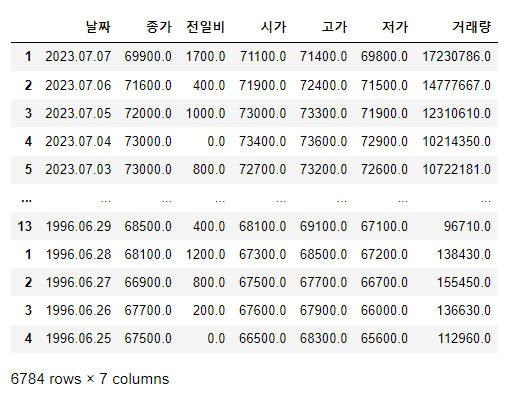The image size is (527, 395).
Task: Click high price 68300.0
Action: click(x=323, y=338)
